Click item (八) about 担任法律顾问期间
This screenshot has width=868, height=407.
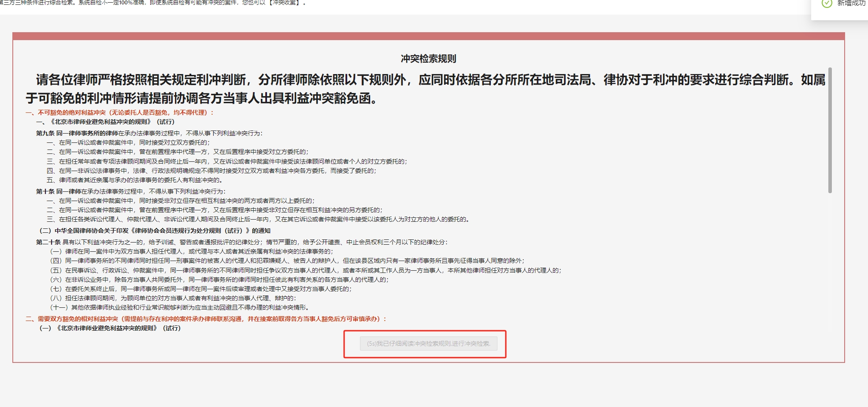173,298
